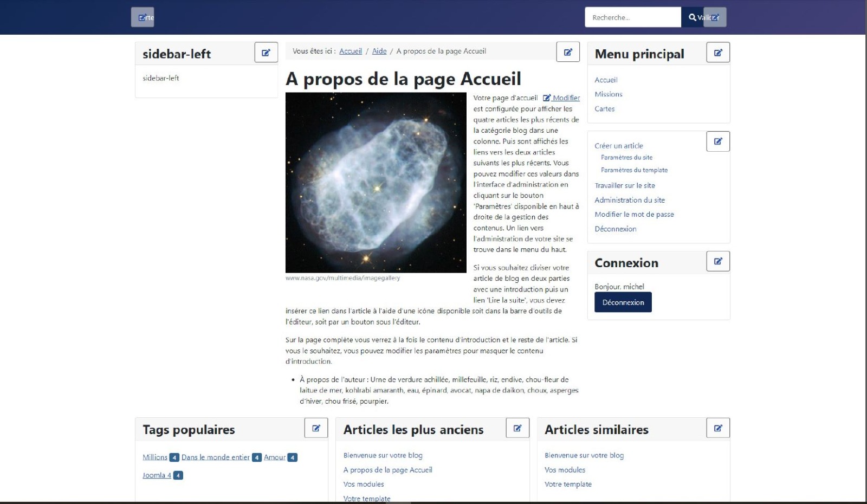This screenshot has width=867, height=504.
Task: Edit the Articles similaires module
Action: (x=718, y=428)
